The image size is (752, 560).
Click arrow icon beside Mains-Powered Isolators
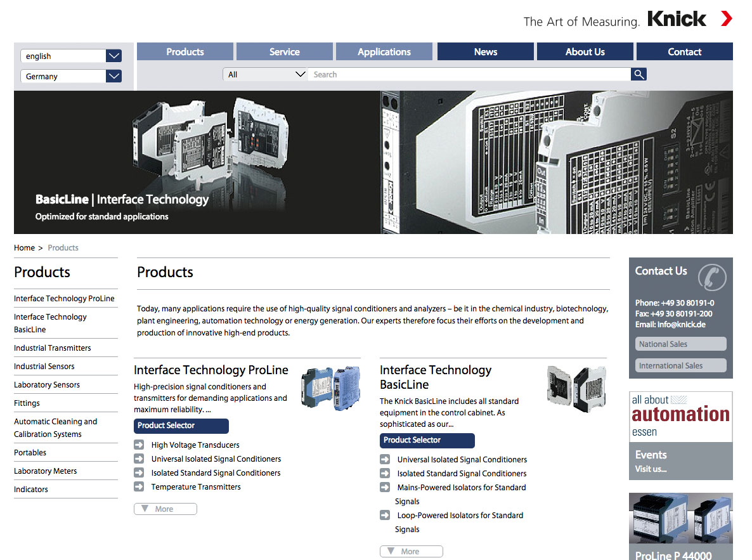click(385, 487)
